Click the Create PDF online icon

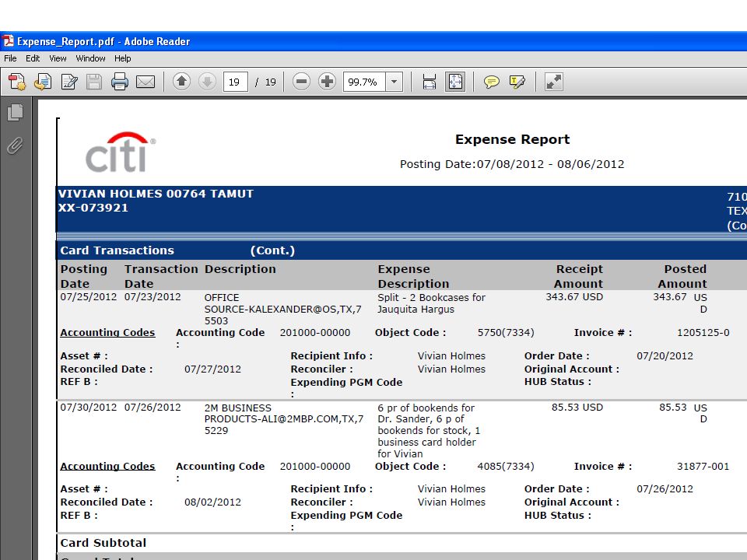pos(18,82)
